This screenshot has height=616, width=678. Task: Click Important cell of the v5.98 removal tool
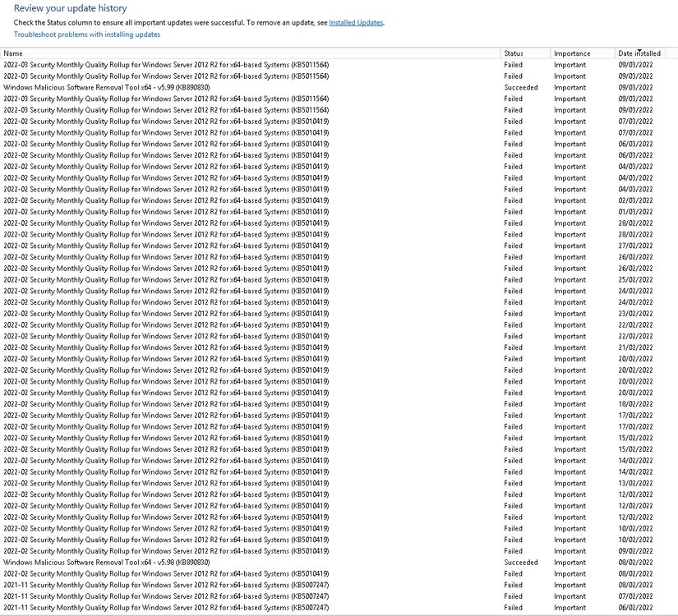[570, 563]
